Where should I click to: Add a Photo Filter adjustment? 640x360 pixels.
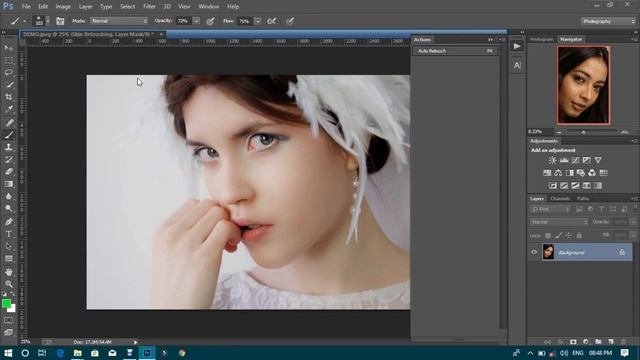click(x=580, y=173)
